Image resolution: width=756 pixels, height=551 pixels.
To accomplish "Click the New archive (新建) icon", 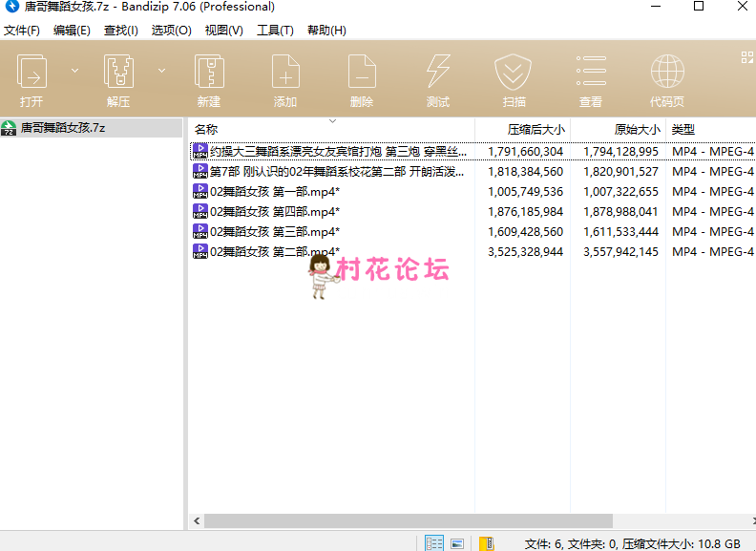I will (x=209, y=72).
